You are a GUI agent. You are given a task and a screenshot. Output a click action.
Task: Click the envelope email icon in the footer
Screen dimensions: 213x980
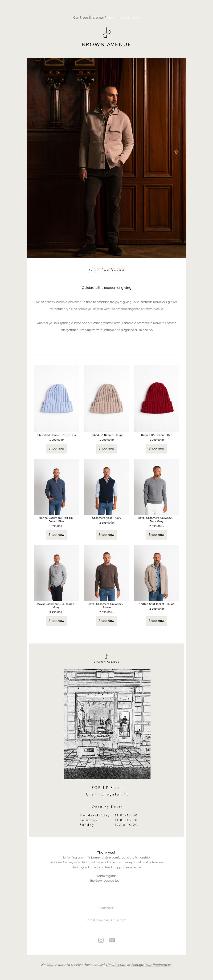tap(112, 940)
